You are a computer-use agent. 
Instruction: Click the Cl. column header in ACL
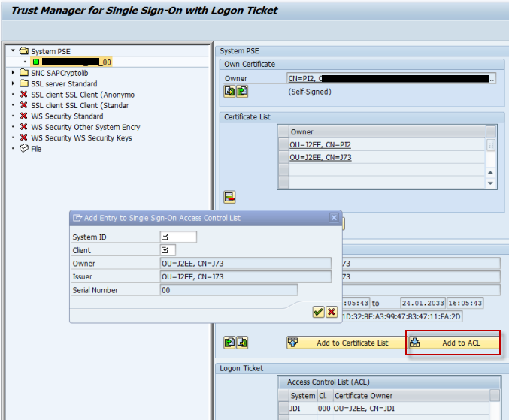coord(325,396)
